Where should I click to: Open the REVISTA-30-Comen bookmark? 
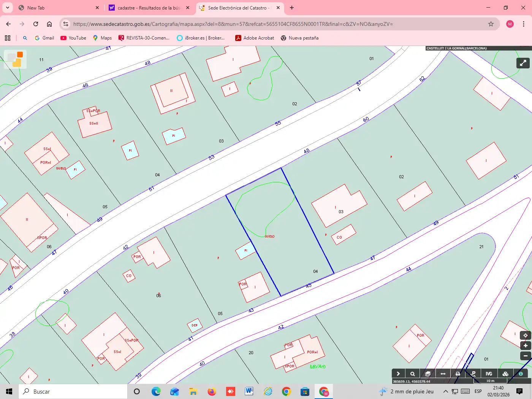click(x=144, y=38)
